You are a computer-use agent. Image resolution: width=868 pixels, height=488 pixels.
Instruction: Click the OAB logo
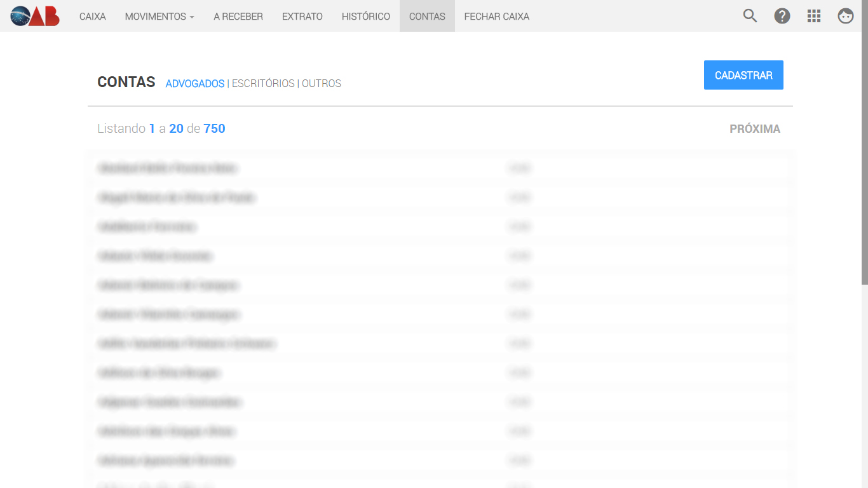pyautogui.click(x=35, y=16)
